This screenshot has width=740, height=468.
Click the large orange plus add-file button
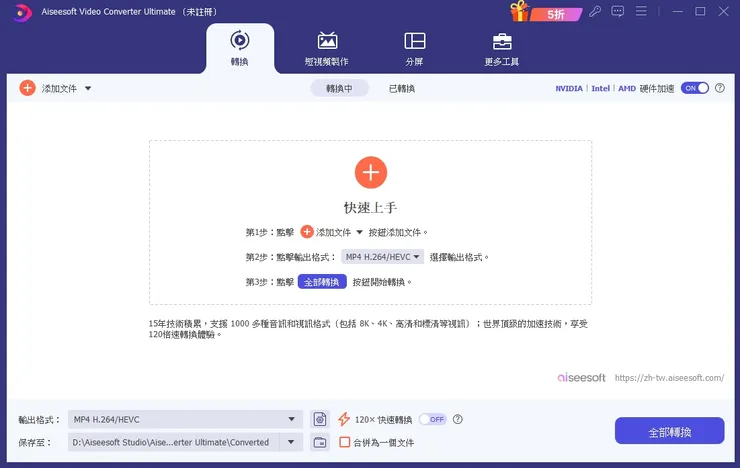370,172
